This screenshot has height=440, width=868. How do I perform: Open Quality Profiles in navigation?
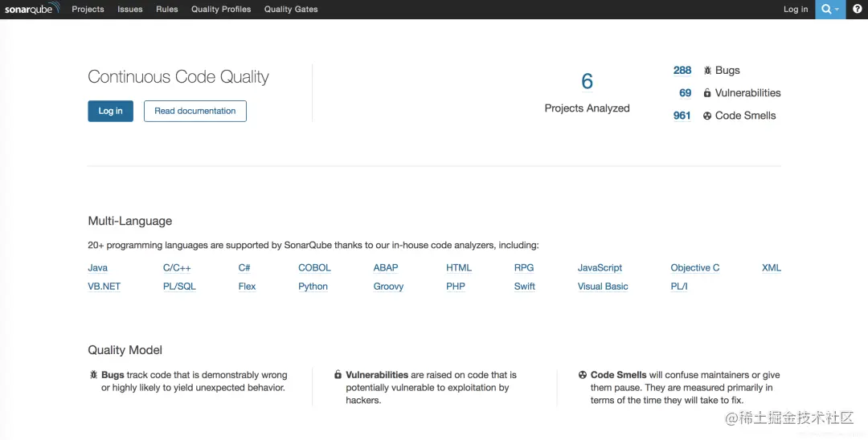coord(221,10)
